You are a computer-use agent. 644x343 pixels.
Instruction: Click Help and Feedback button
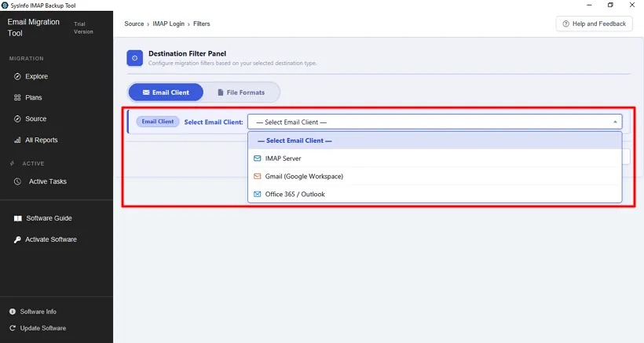tap(594, 24)
